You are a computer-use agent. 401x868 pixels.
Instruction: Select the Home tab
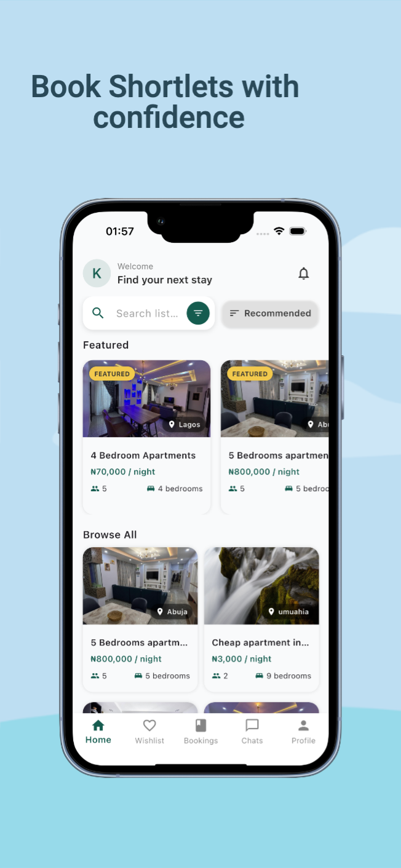tap(98, 732)
